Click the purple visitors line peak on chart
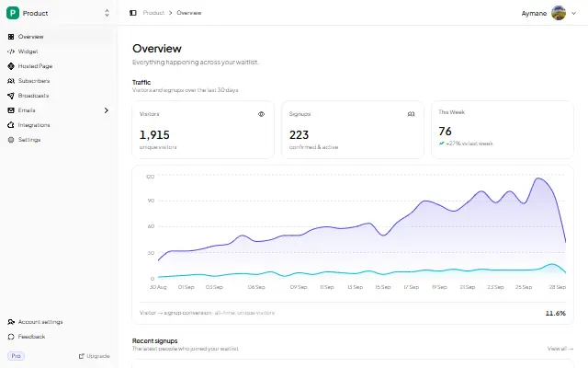The image size is (588, 368). 539,178
